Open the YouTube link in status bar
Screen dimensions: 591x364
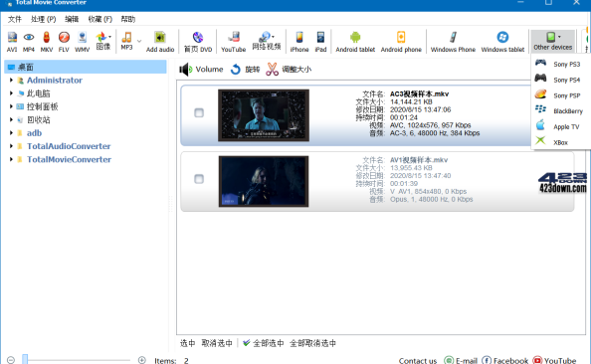[x=554, y=361]
